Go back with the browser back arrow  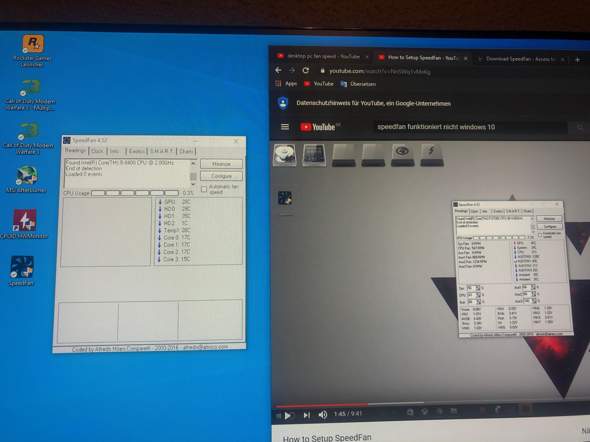coord(278,70)
